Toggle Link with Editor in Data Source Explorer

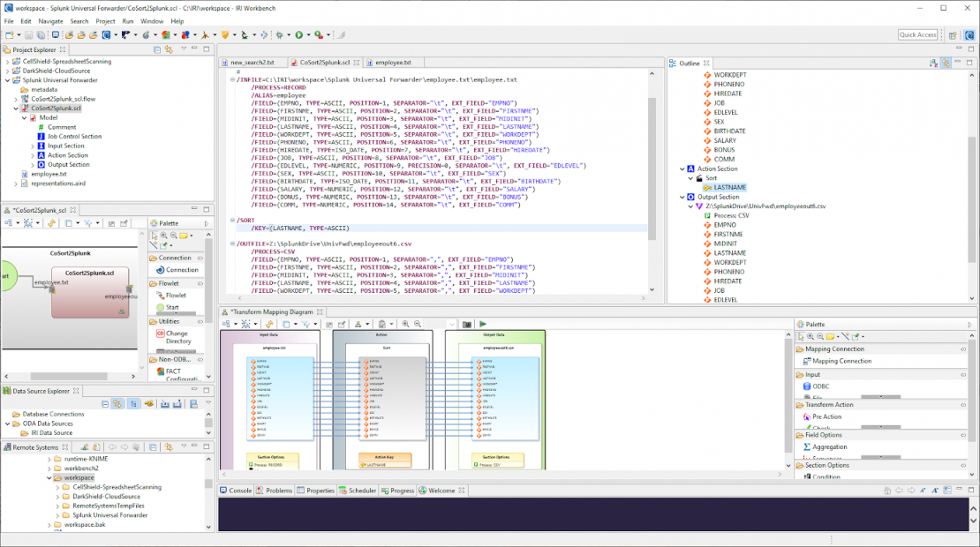(x=117, y=404)
